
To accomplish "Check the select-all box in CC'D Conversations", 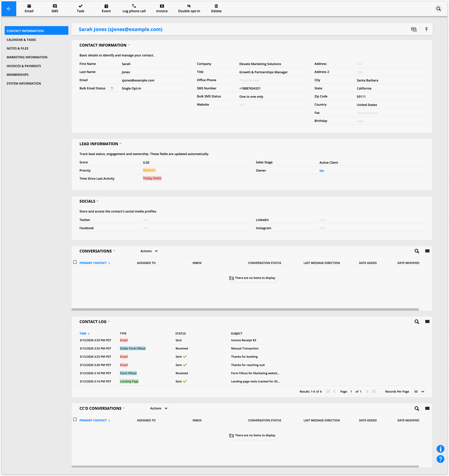I will click(x=75, y=419).
